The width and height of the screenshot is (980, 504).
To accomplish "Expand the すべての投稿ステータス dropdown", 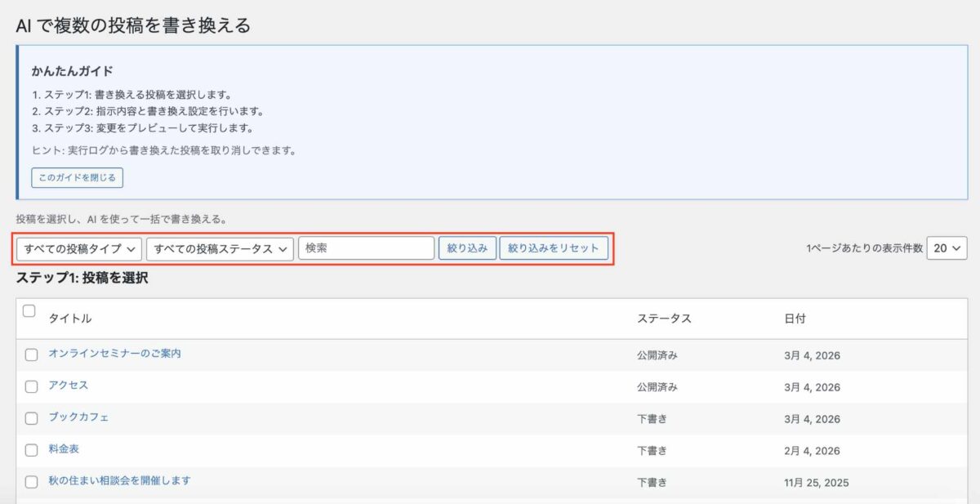I will click(220, 249).
